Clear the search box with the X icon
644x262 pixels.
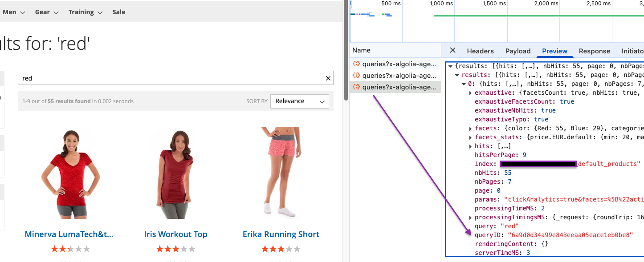tap(328, 78)
